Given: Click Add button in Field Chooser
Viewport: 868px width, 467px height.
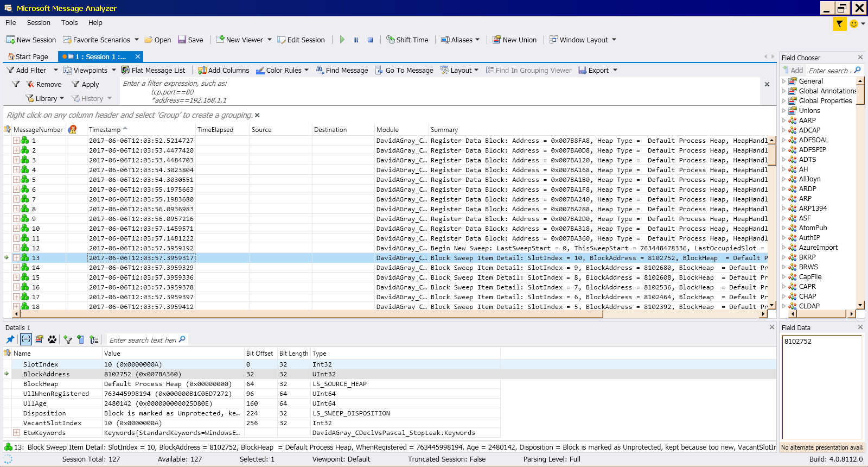Looking at the screenshot, I should [x=793, y=70].
